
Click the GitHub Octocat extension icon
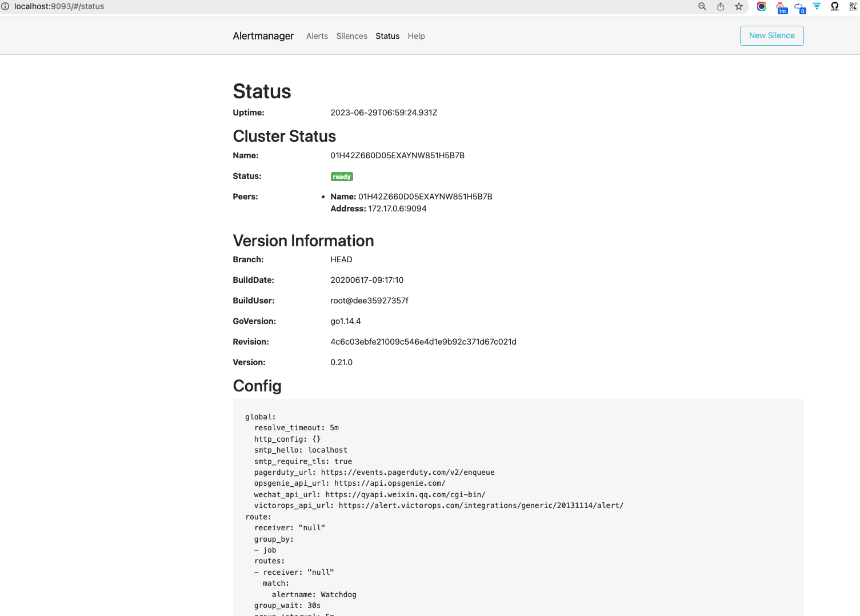pyautogui.click(x=834, y=6)
